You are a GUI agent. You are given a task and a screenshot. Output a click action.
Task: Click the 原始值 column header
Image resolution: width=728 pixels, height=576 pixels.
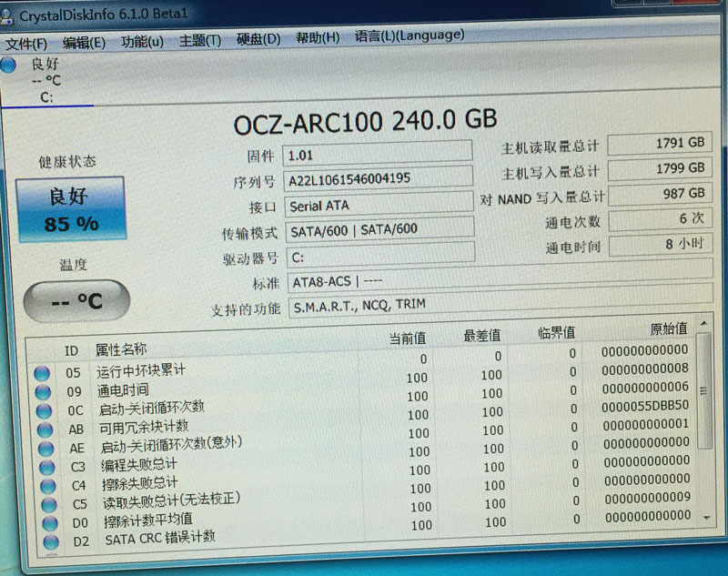pyautogui.click(x=668, y=328)
